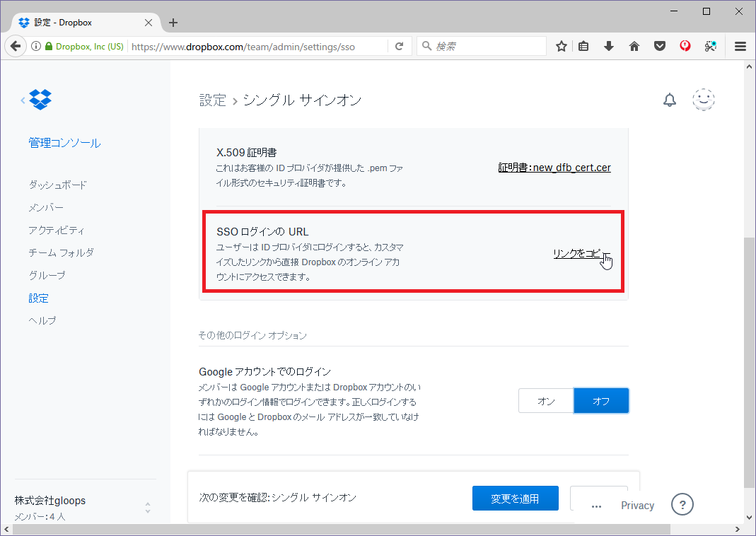Image resolution: width=756 pixels, height=536 pixels.
Task: Close the browser window
Action: pos(738,11)
